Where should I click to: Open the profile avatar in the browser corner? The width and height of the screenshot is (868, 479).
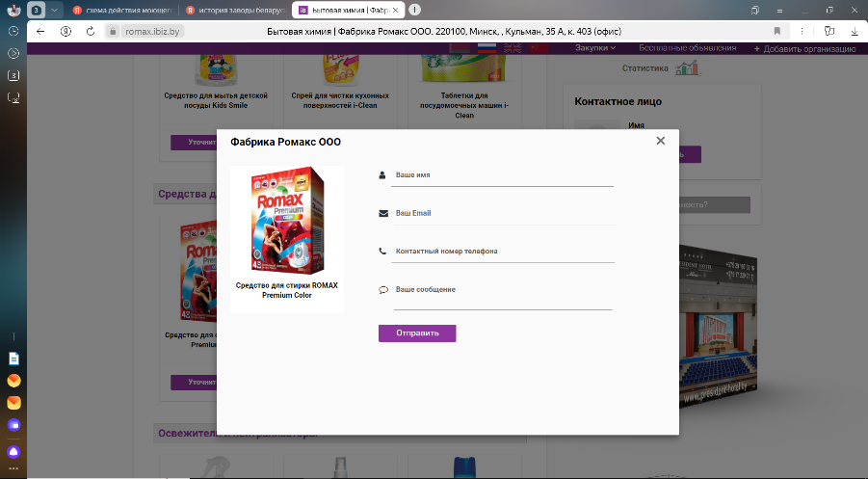13,10
